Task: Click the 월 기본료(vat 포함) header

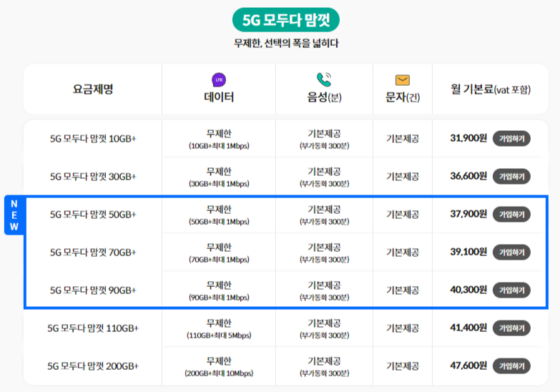Action: tap(491, 89)
